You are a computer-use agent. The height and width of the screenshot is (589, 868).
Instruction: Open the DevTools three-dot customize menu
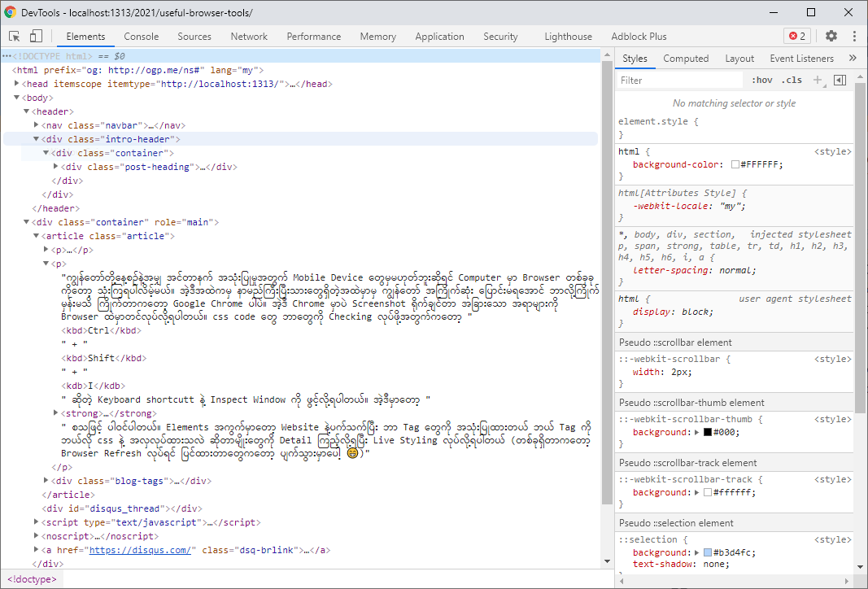tap(855, 36)
